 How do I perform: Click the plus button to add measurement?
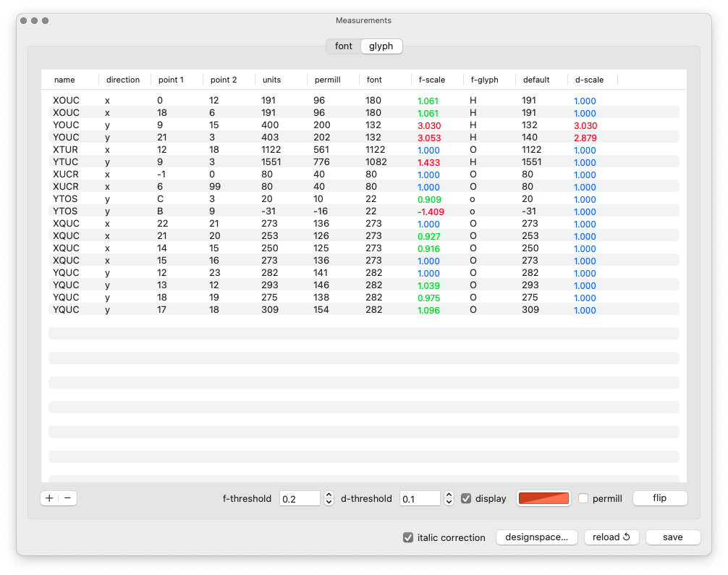49,498
